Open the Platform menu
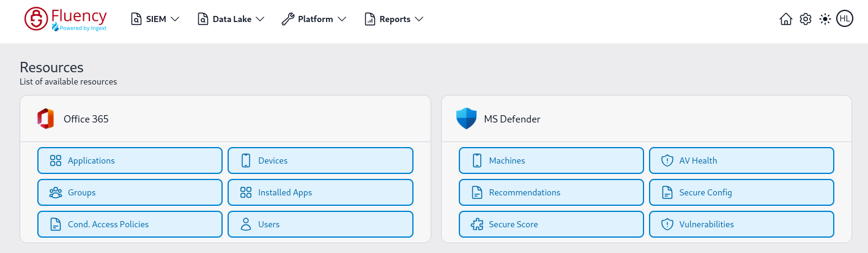The height and width of the screenshot is (253, 868). click(314, 19)
